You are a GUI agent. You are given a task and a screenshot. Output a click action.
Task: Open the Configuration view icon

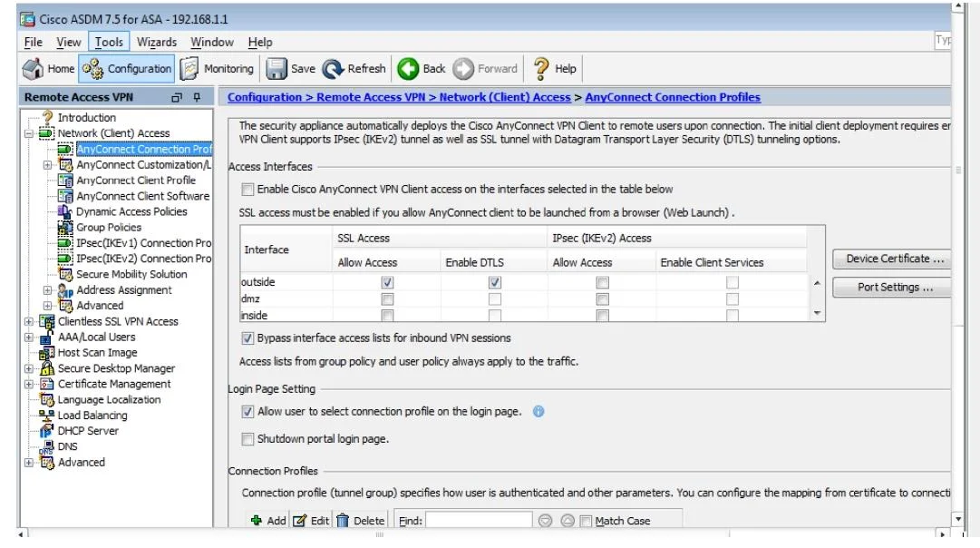click(93, 69)
